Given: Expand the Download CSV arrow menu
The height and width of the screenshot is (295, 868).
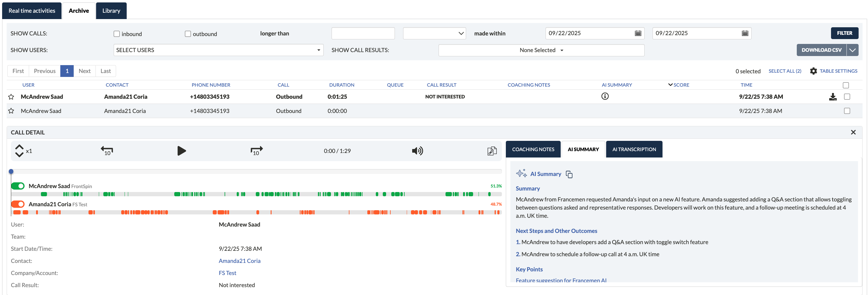Looking at the screenshot, I should 853,50.
